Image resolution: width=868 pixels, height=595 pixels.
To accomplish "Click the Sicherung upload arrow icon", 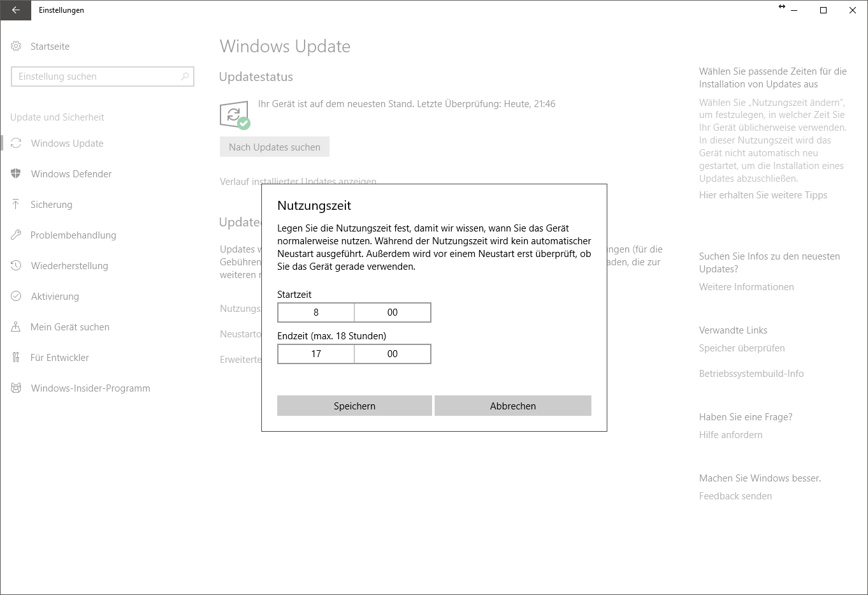I will (16, 204).
